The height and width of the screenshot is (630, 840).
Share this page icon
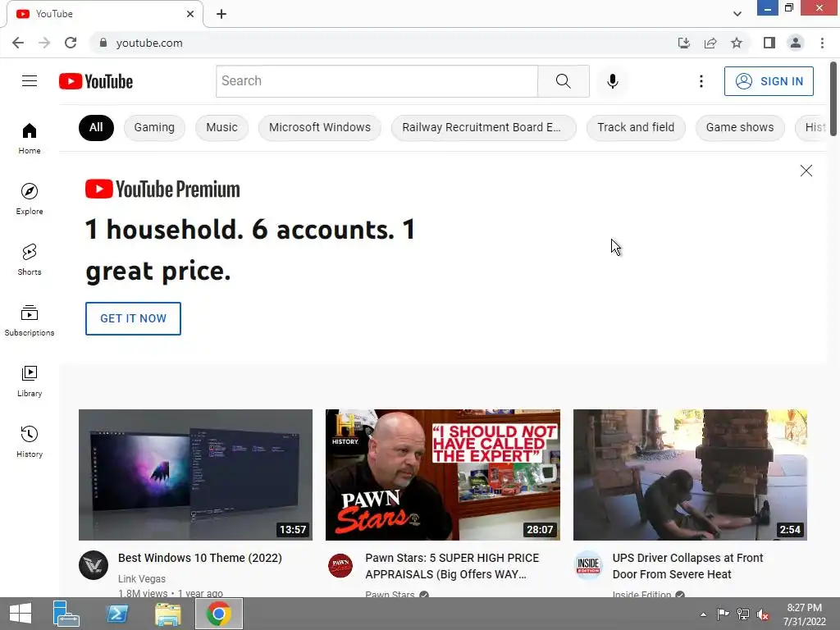coord(710,43)
